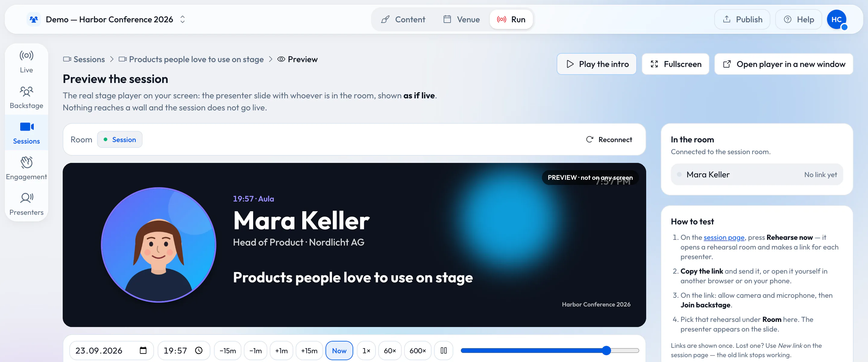Click the HC user avatar

coord(836,20)
